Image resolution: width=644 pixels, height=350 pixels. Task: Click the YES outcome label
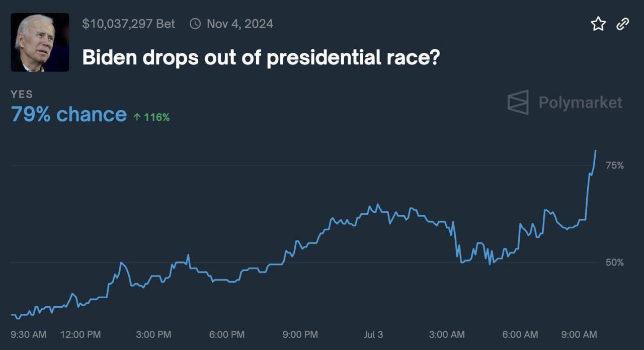pos(22,94)
